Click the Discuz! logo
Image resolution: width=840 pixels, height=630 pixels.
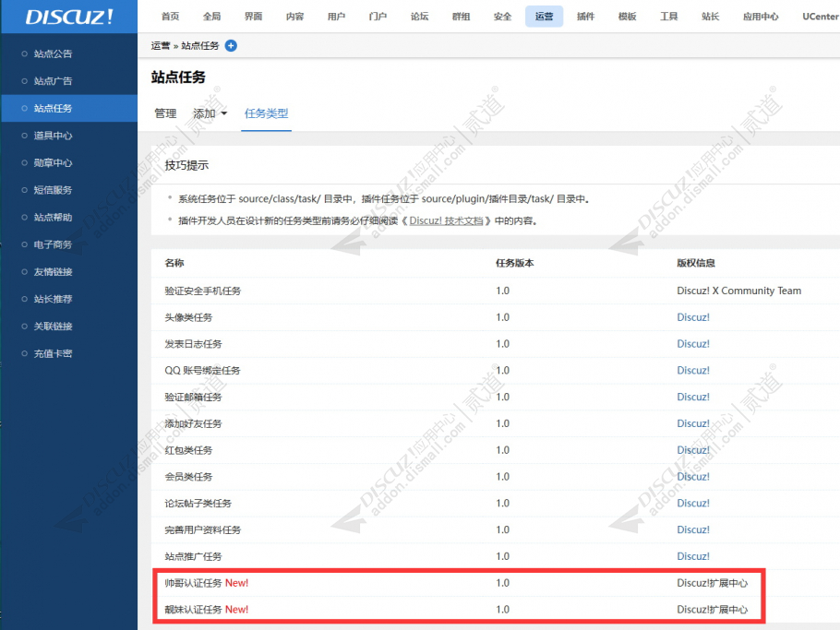click(x=69, y=17)
